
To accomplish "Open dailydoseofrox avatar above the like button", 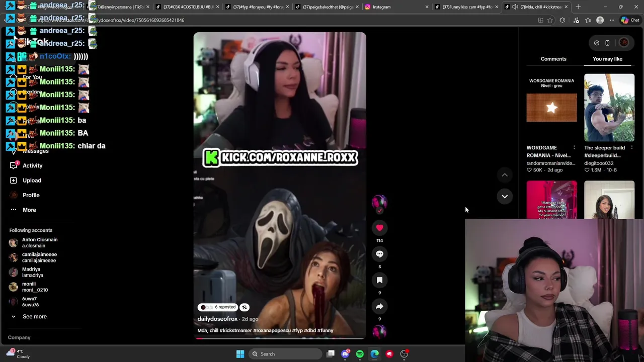I will click(379, 202).
